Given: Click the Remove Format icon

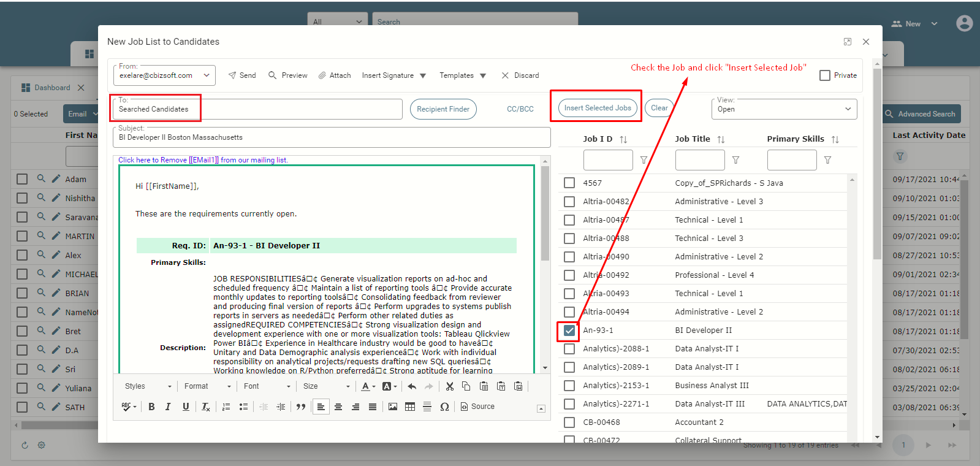Looking at the screenshot, I should [x=206, y=407].
